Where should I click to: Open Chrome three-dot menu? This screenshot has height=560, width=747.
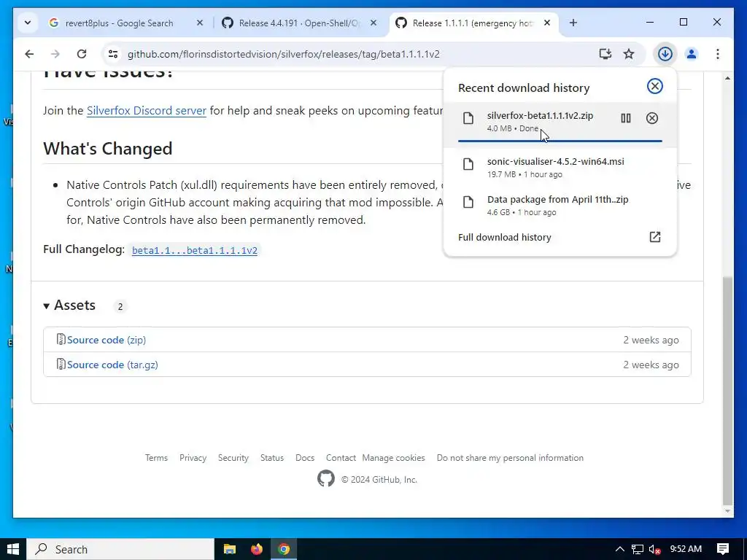click(x=718, y=54)
